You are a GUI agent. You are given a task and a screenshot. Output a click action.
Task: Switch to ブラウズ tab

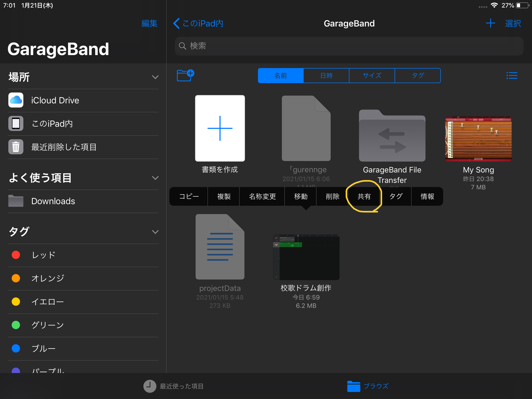coord(368,386)
